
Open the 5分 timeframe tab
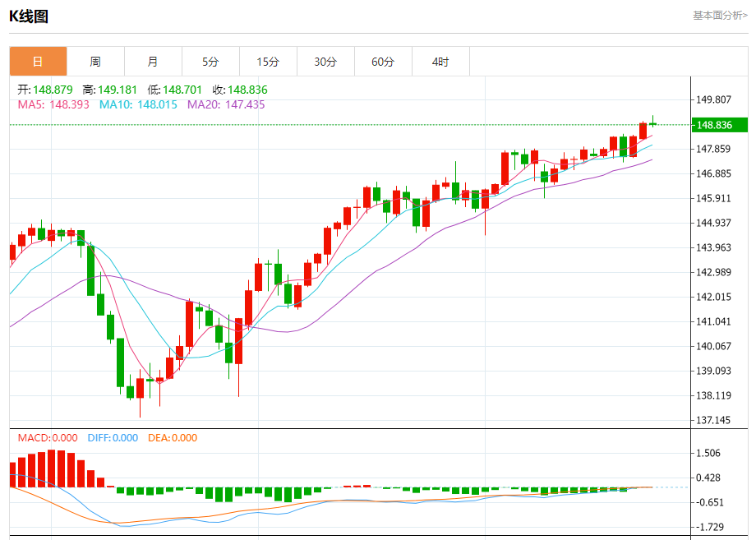tap(210, 61)
